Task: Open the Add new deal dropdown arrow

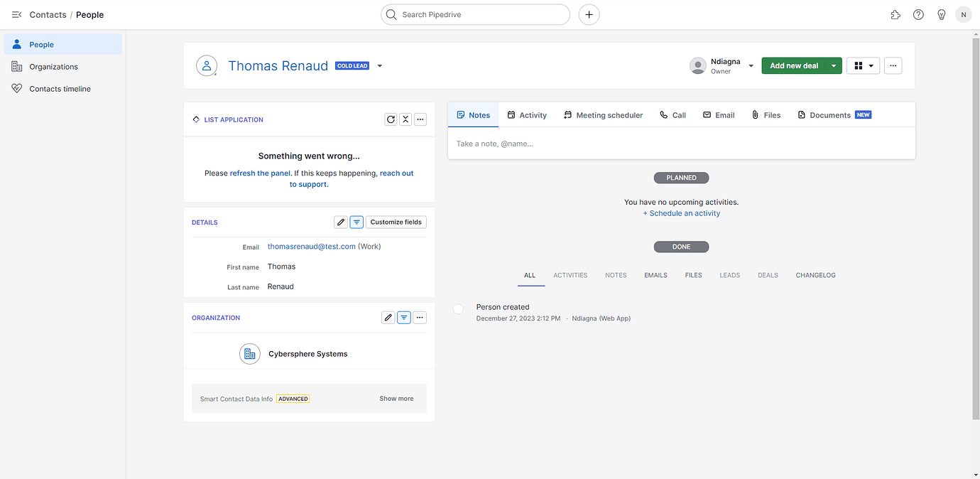Action: 834,65
